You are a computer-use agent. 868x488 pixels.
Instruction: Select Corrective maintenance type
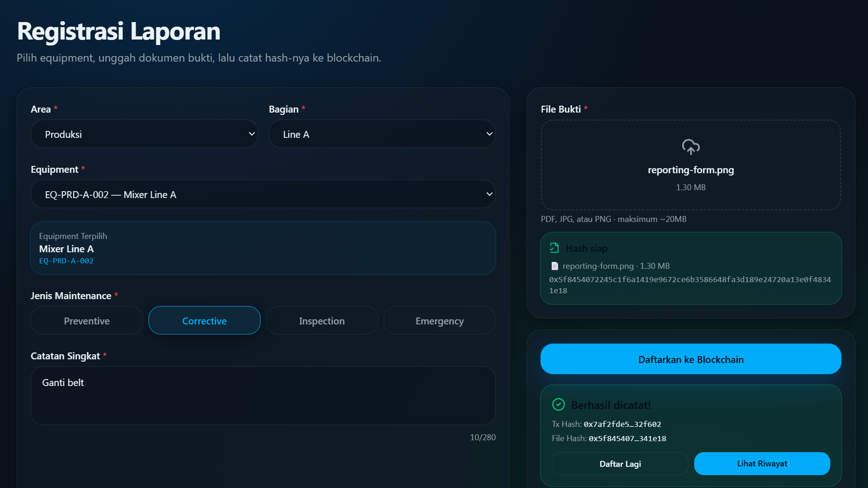pyautogui.click(x=205, y=321)
